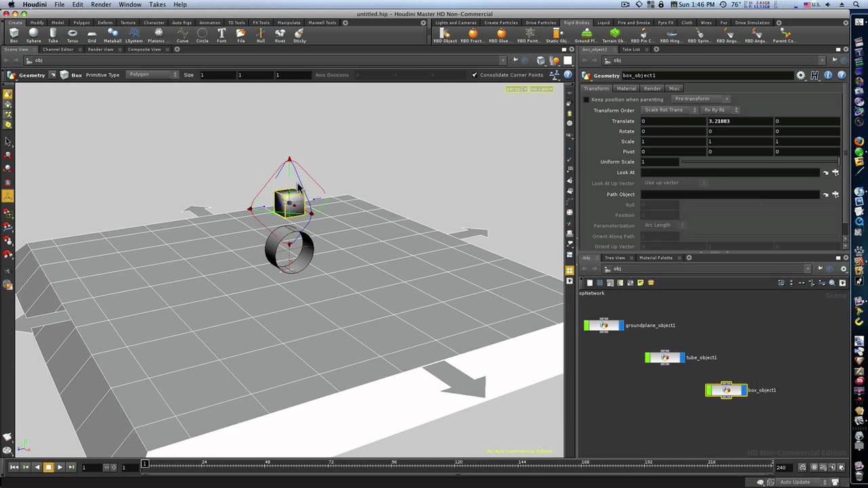Image resolution: width=868 pixels, height=488 pixels.
Task: Open Arc Length parameterization dropdown
Action: pos(663,225)
